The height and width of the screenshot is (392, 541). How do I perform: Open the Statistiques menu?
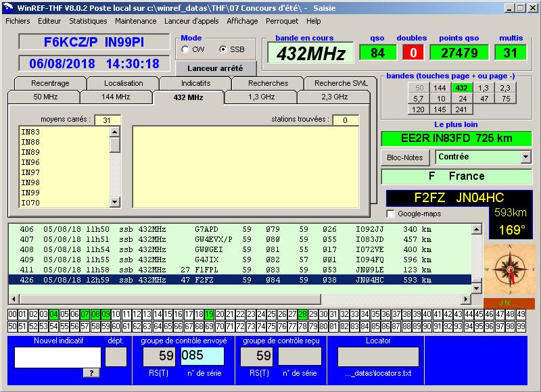pyautogui.click(x=88, y=21)
